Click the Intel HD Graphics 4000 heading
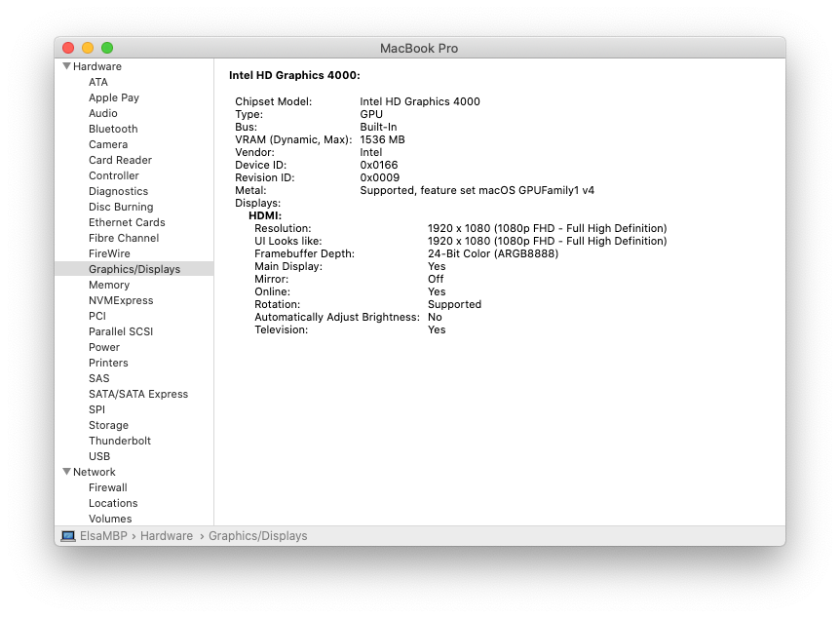 pos(294,75)
